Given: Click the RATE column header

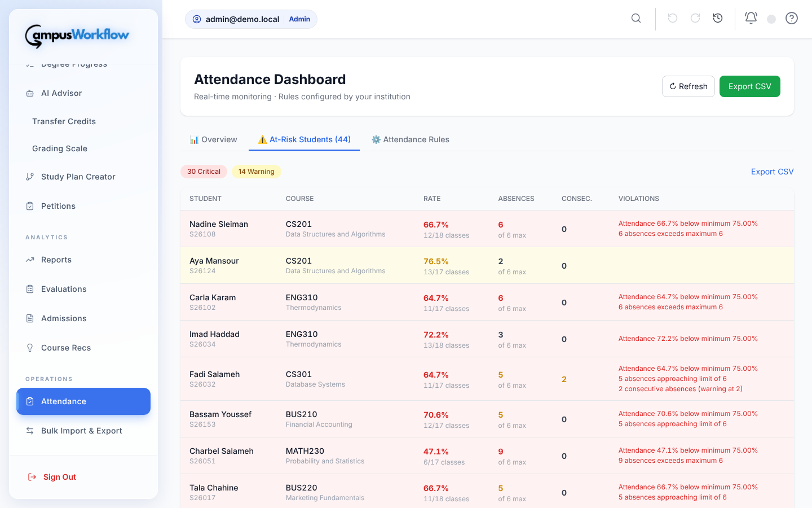Looking at the screenshot, I should point(432,199).
